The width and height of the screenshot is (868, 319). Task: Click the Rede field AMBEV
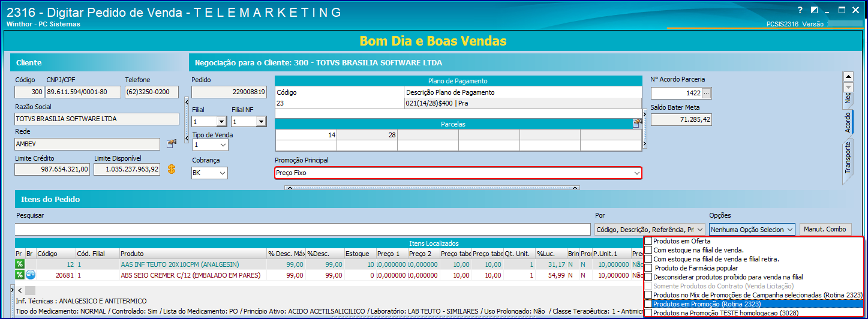[x=88, y=144]
